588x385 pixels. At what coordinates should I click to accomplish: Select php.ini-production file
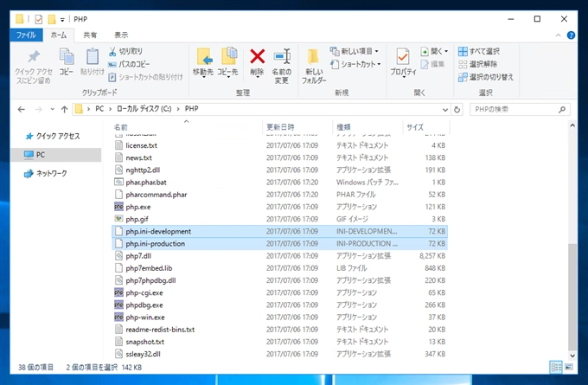279,244
